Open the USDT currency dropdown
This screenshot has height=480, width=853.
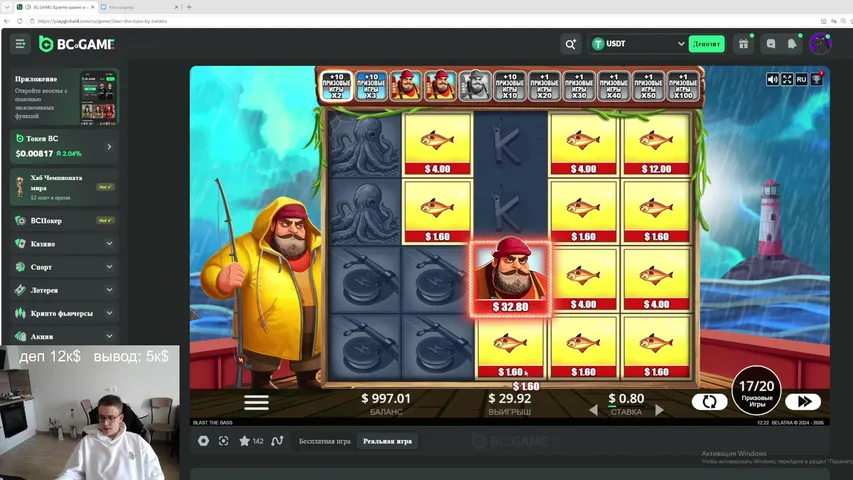638,44
